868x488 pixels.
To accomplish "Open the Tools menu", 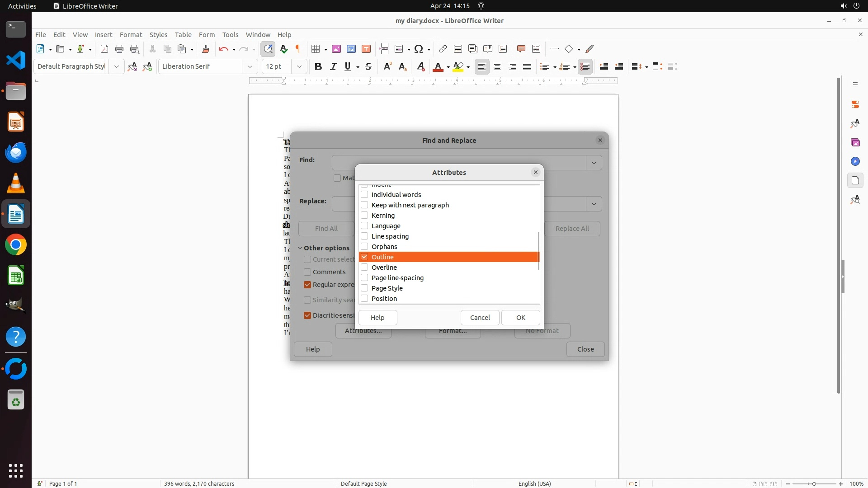I will pos(230,35).
